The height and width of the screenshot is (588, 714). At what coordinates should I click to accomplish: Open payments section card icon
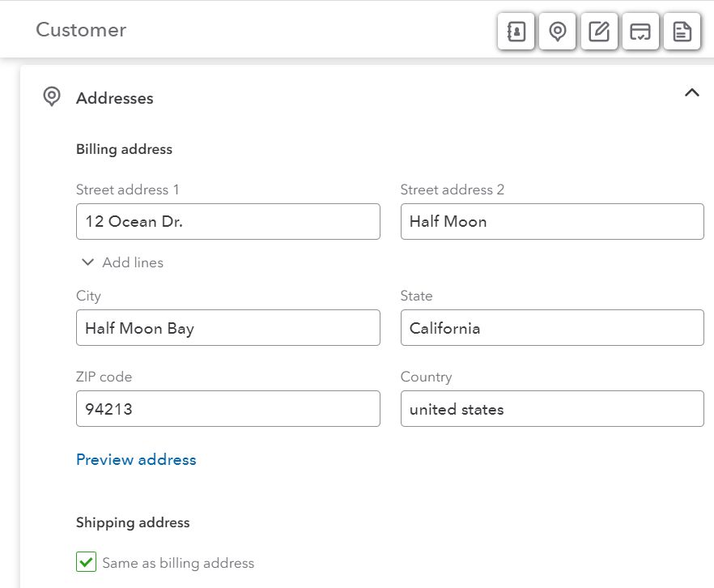coord(640,32)
